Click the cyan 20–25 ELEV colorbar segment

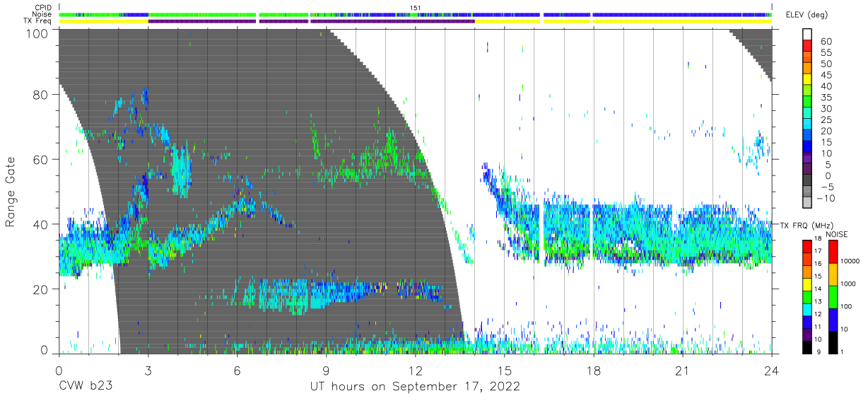[807, 124]
